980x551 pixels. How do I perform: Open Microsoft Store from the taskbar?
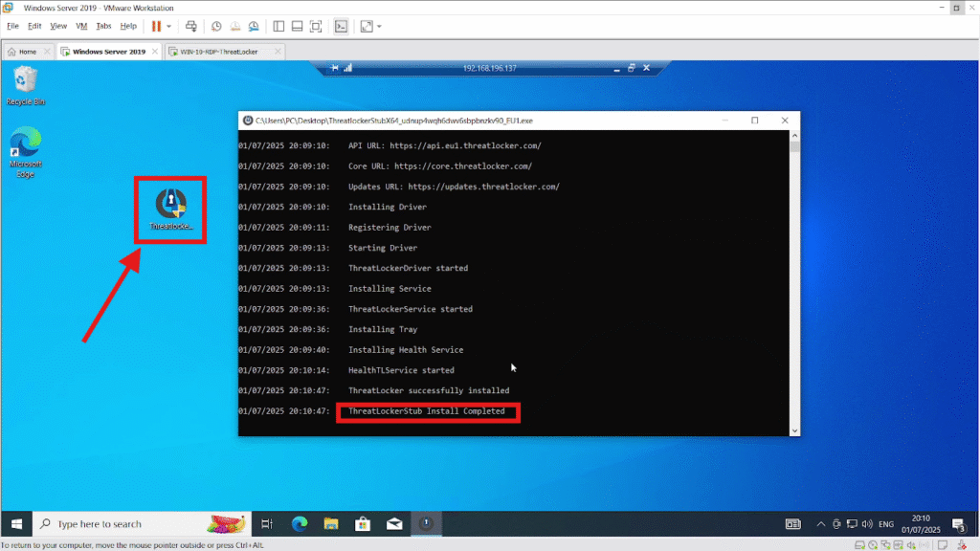tap(363, 524)
